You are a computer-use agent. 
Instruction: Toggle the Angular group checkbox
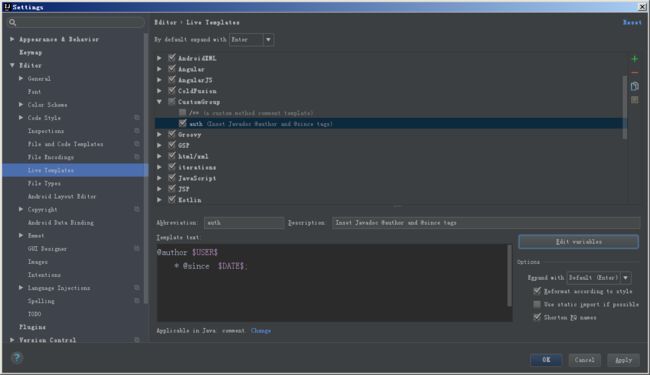point(172,69)
